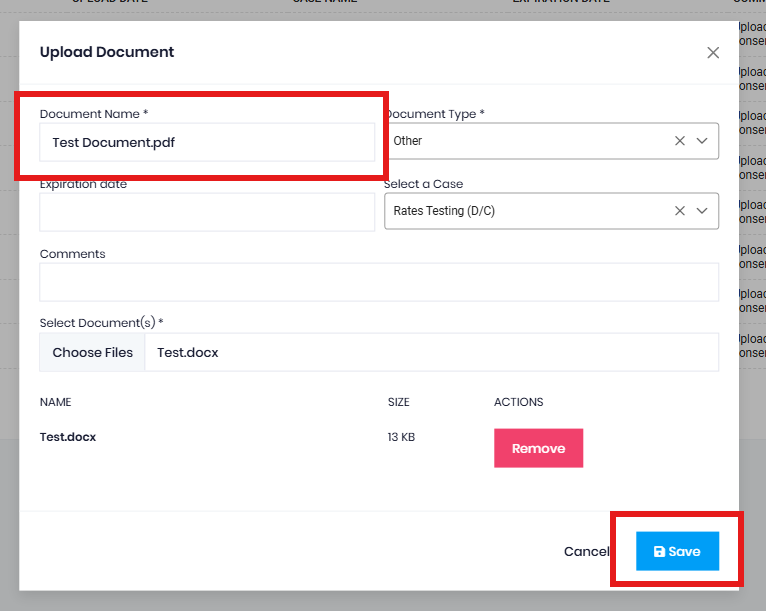Close the Upload Document dialog

[713, 53]
